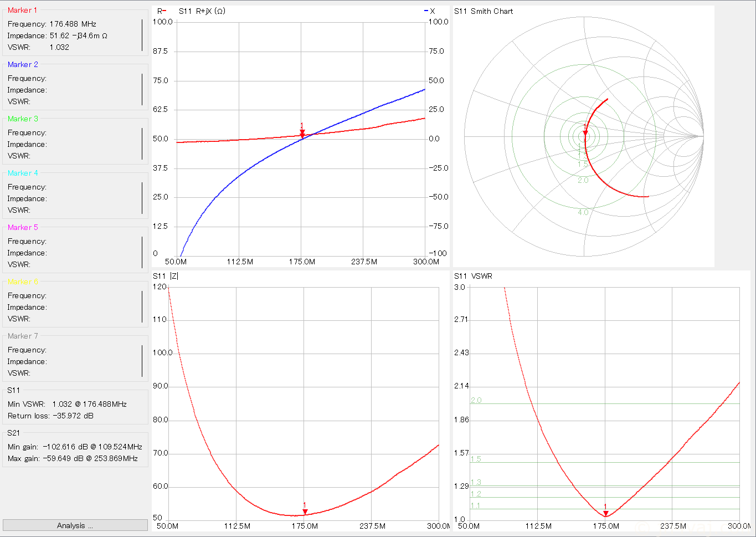Image resolution: width=756 pixels, height=537 pixels.
Task: Click the Marker 4 group title
Action: (x=23, y=173)
